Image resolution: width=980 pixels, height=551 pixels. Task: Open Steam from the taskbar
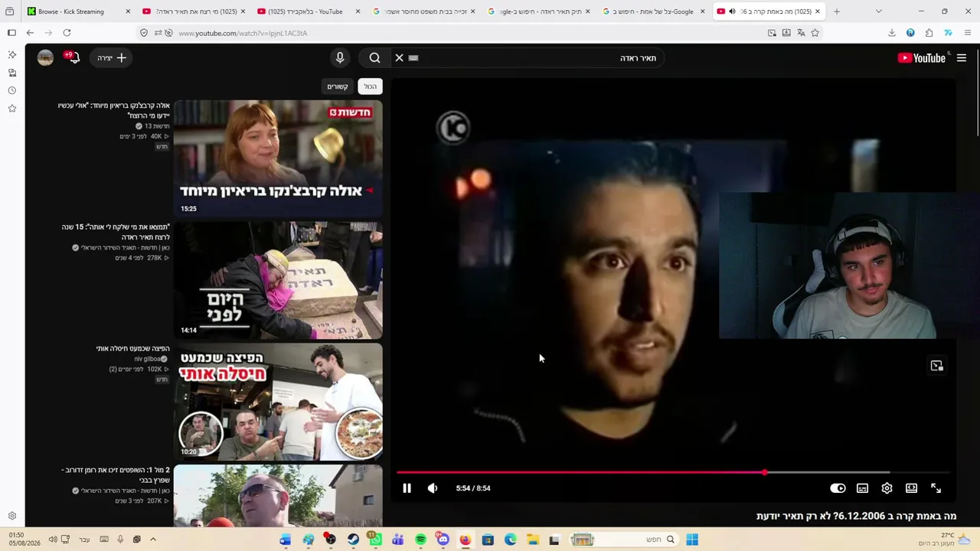353,540
